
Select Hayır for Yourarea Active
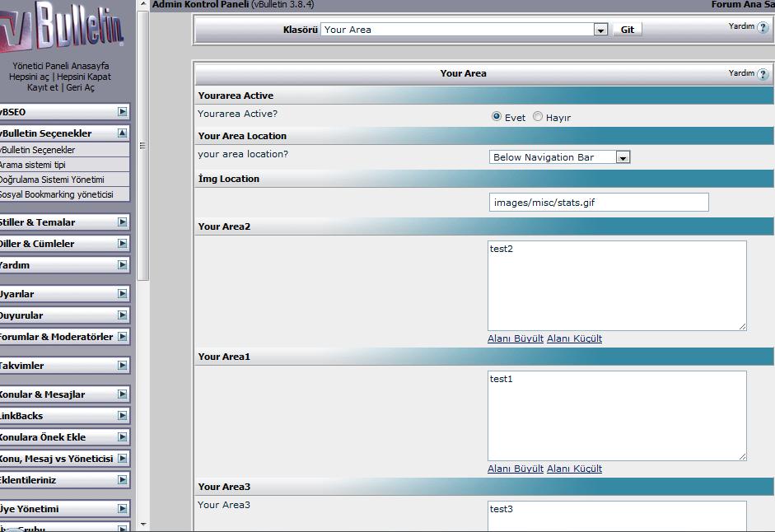point(538,117)
